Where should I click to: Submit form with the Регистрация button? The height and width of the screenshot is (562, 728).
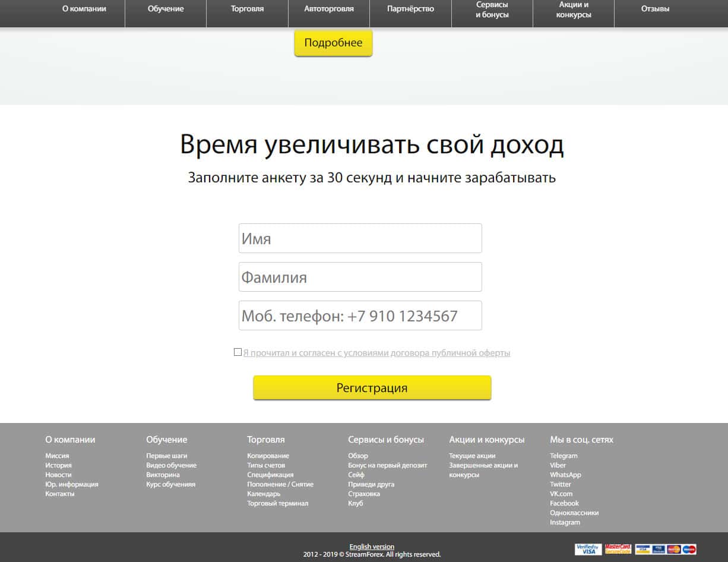[372, 388]
